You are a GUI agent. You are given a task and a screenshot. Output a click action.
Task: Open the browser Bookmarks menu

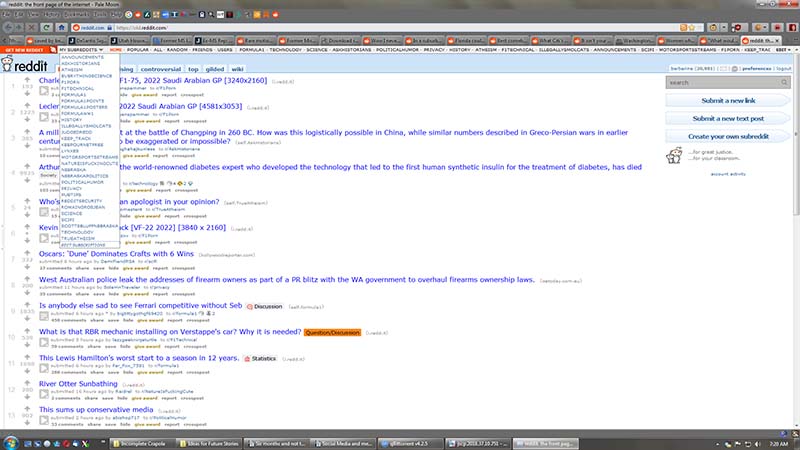77,15
